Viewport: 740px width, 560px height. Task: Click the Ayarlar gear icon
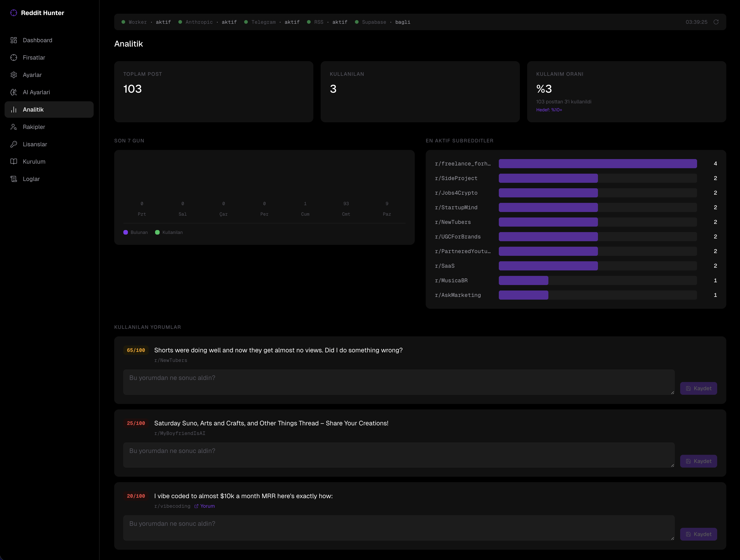click(x=14, y=75)
